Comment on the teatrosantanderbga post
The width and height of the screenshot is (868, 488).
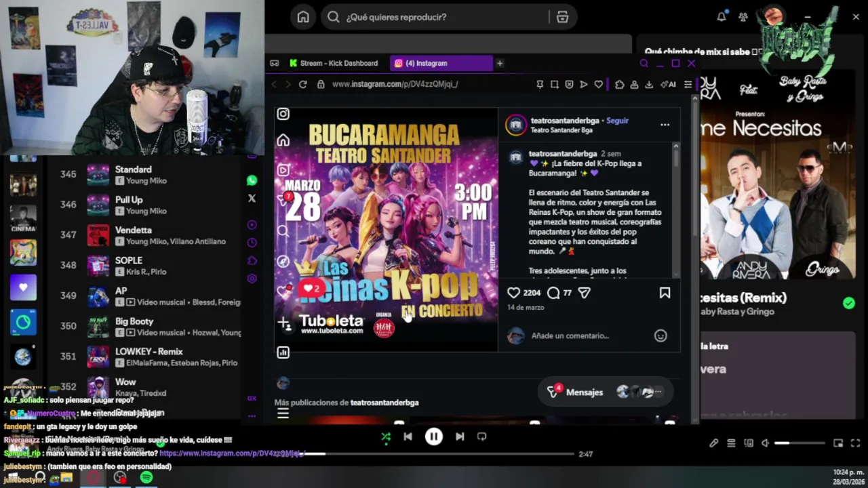[x=553, y=293]
